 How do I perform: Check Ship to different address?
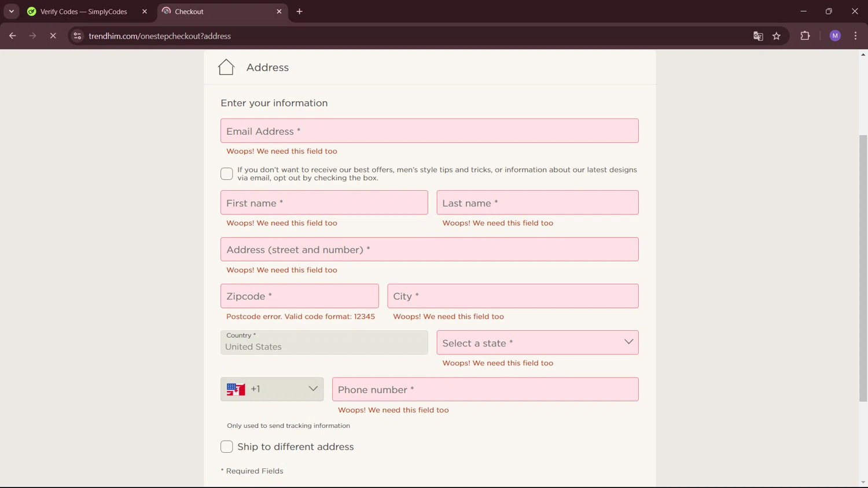[x=227, y=446]
